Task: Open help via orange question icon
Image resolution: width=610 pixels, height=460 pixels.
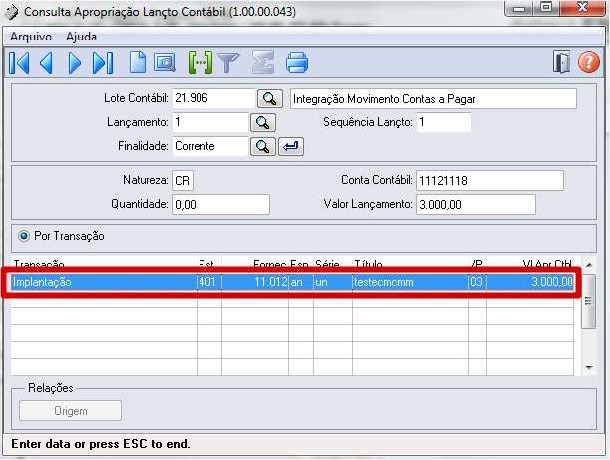Action: [589, 62]
